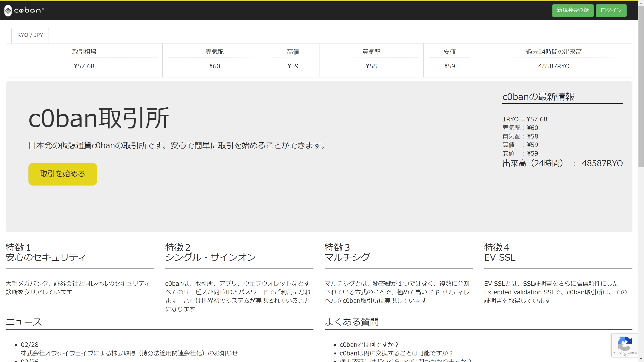Click the 買気配 ¥58 table value
Image resolution: width=644 pixels, height=362 pixels.
[371, 66]
